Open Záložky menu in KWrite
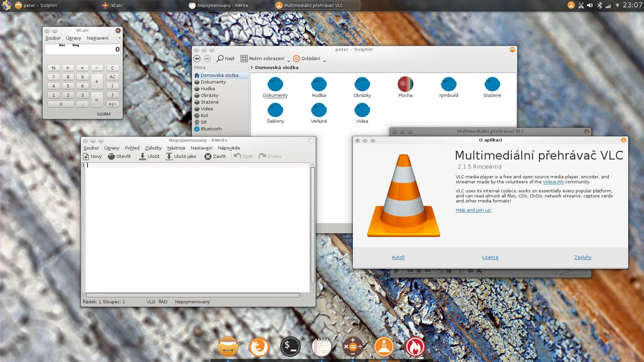The height and width of the screenshot is (362, 644). coord(153,148)
